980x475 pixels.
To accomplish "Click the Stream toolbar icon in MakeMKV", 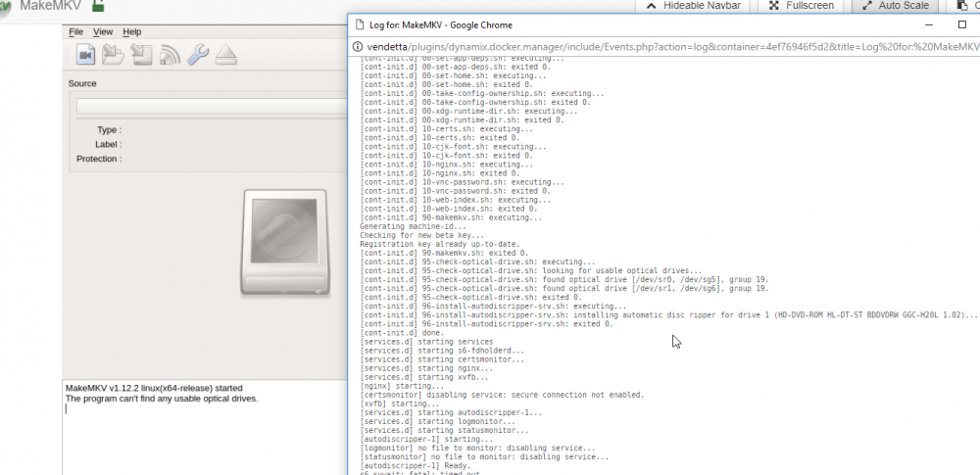I will (x=170, y=55).
